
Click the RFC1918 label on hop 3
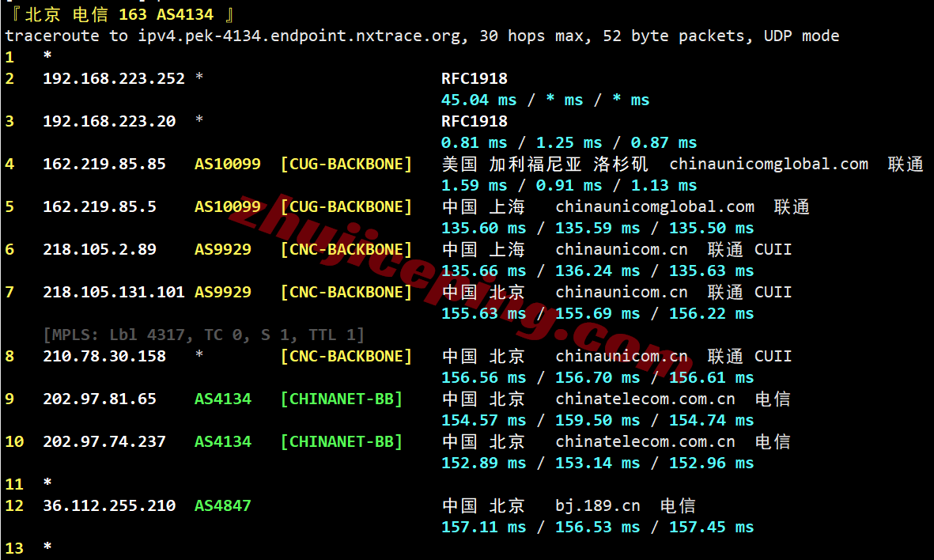[x=475, y=122]
